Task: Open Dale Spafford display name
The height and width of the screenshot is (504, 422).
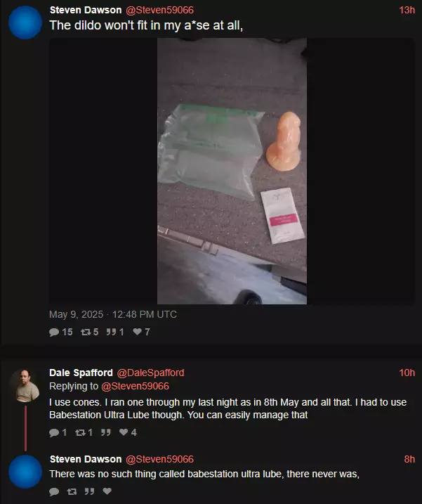Action: (81, 373)
